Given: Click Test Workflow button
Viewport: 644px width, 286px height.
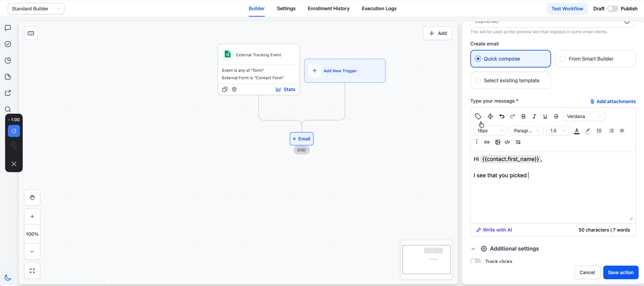Looking at the screenshot, I should [x=567, y=8].
